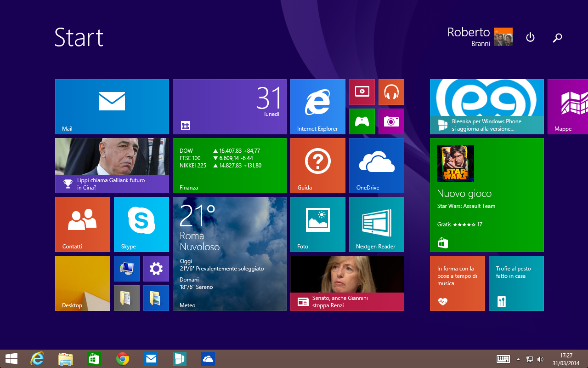Viewport: 588px width, 368px height.
Task: Click the 'Domani 18°/6° Sereno' forecast text
Action: [x=197, y=283]
